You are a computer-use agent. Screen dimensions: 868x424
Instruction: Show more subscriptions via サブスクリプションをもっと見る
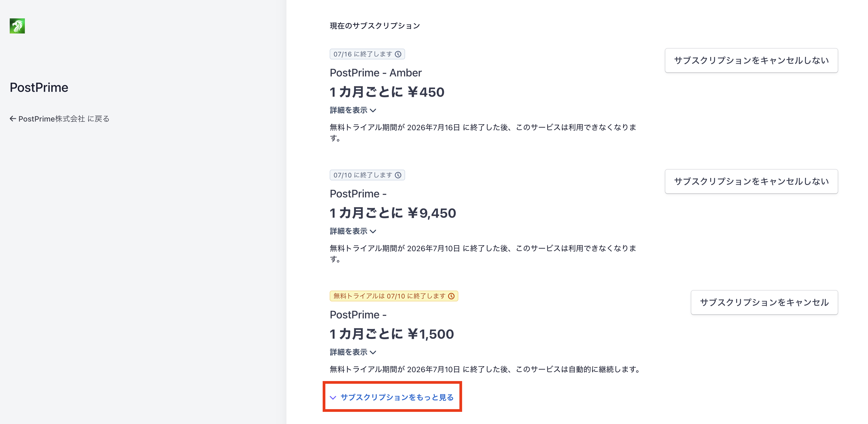(x=392, y=397)
